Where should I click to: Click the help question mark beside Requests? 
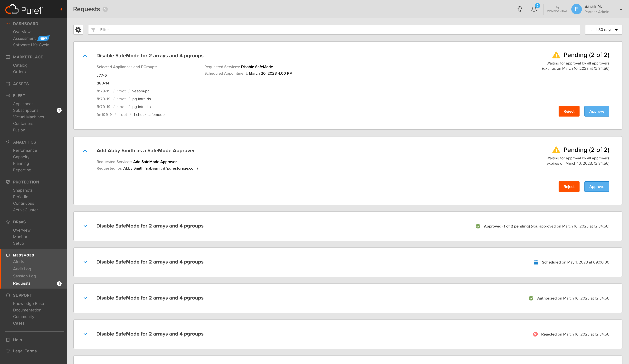point(105,9)
